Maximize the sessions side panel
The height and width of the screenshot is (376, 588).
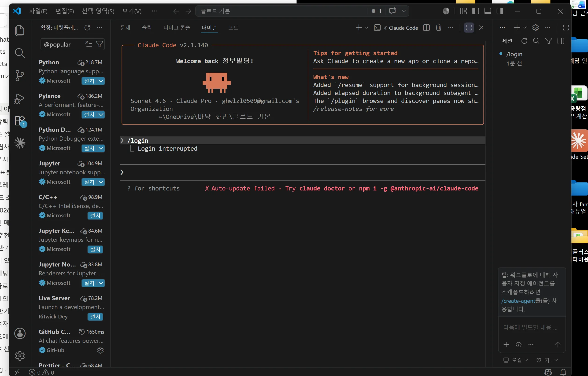click(x=566, y=28)
